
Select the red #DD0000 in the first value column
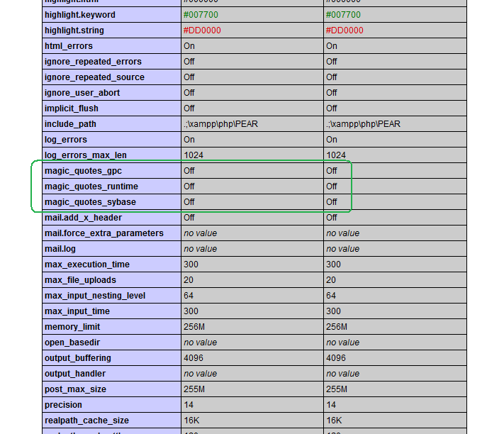(x=202, y=30)
